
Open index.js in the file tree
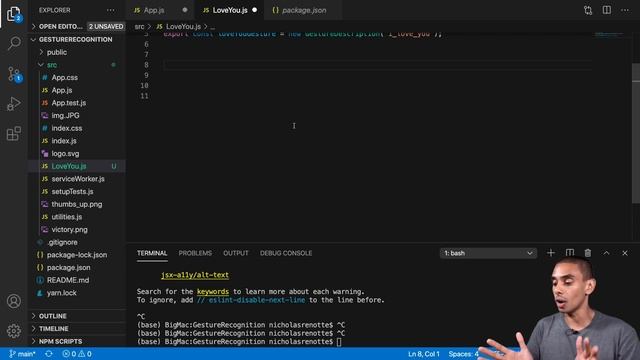click(64, 141)
